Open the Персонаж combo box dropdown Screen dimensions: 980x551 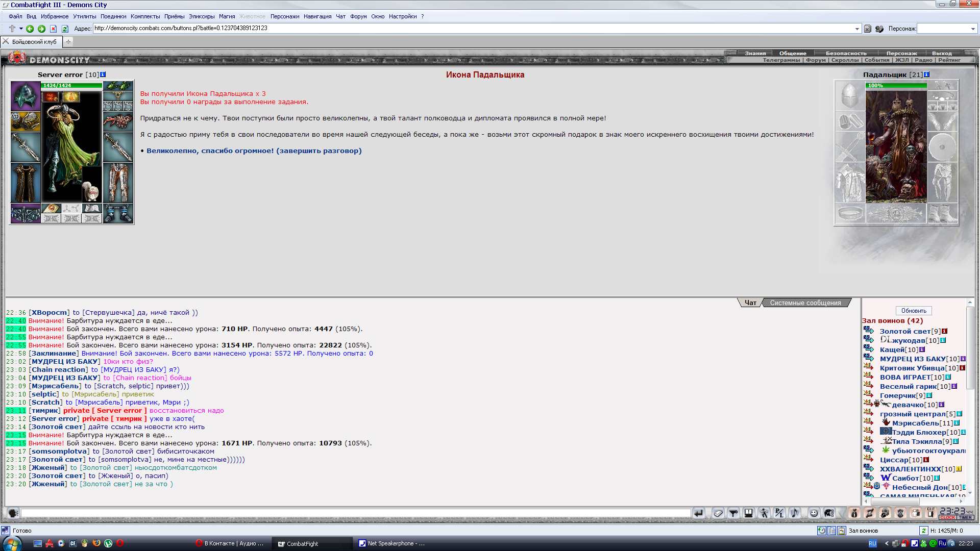pyautogui.click(x=973, y=29)
